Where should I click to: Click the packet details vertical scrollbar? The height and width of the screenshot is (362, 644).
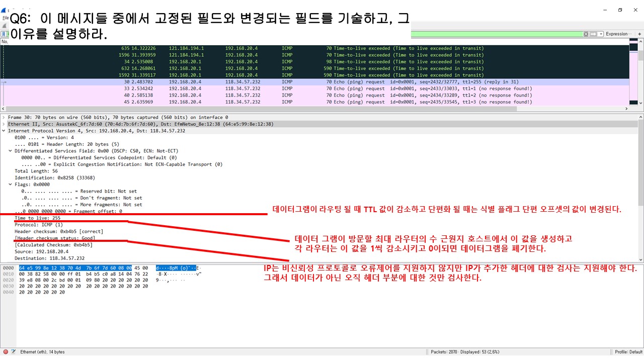(x=640, y=188)
